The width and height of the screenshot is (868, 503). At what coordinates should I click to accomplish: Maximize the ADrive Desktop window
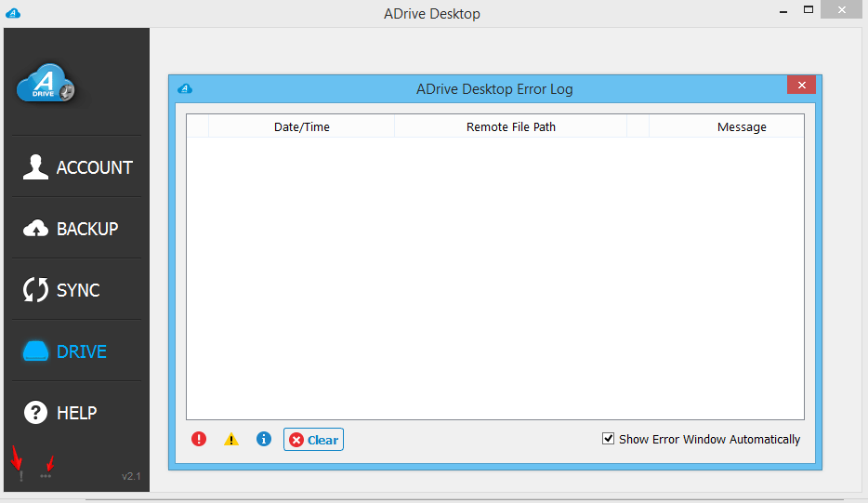click(809, 10)
